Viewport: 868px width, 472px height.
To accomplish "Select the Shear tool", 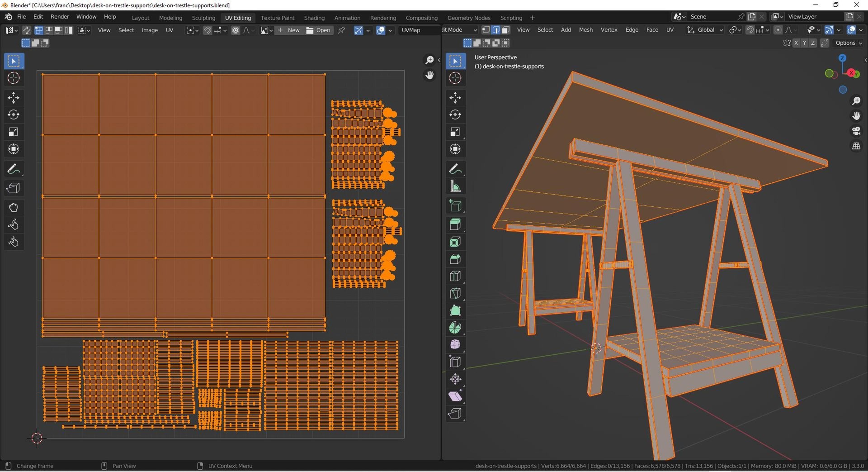I will point(455,396).
